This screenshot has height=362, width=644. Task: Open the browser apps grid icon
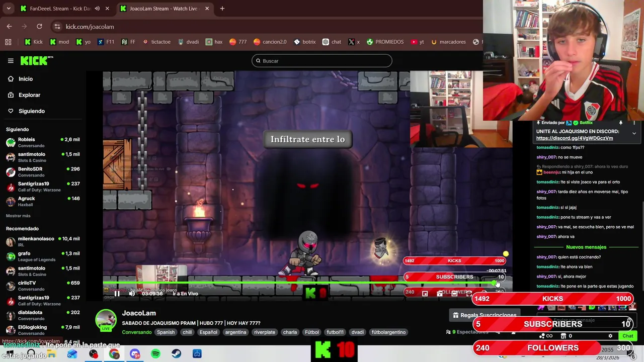pos(8,42)
